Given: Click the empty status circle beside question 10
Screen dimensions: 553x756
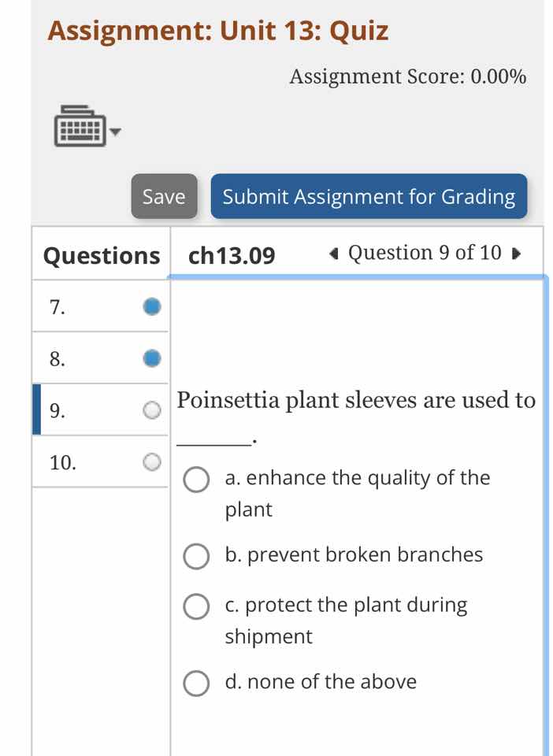Looking at the screenshot, I should pyautogui.click(x=151, y=461).
